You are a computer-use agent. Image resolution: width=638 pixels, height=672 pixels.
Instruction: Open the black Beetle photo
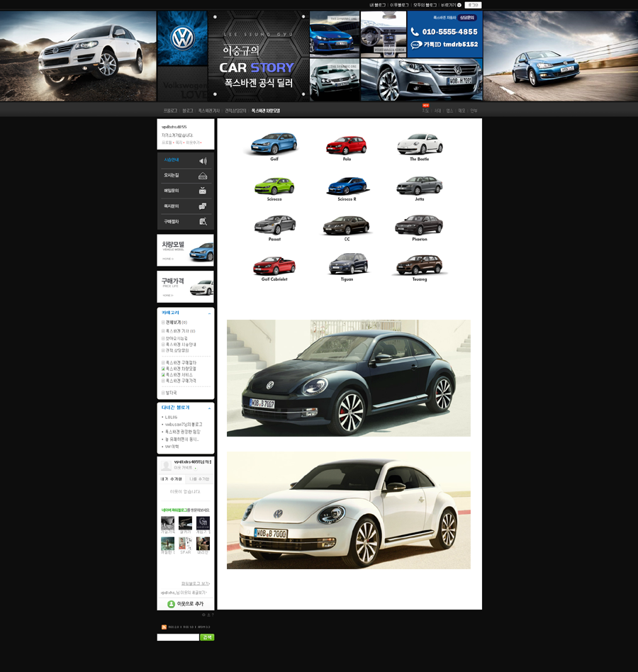[348, 378]
